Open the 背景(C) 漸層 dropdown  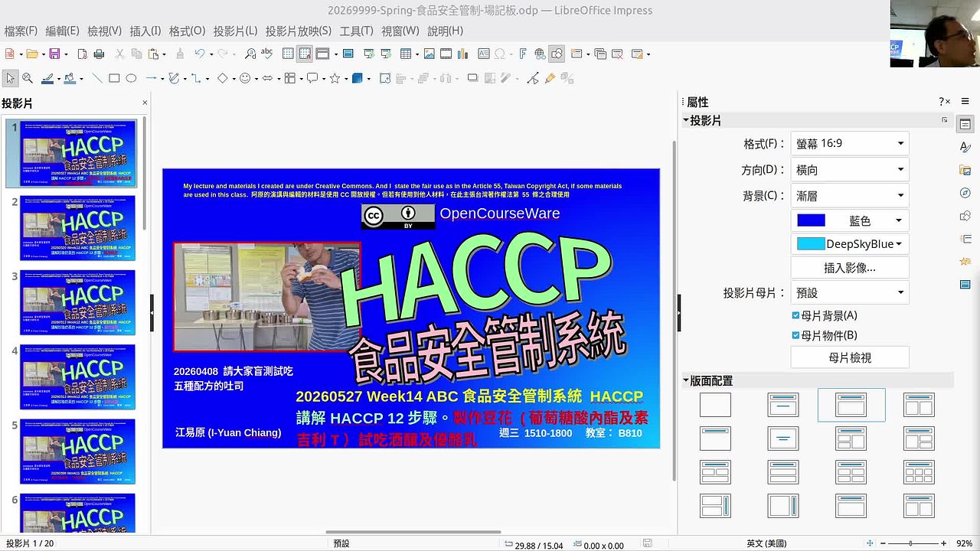[x=850, y=196]
